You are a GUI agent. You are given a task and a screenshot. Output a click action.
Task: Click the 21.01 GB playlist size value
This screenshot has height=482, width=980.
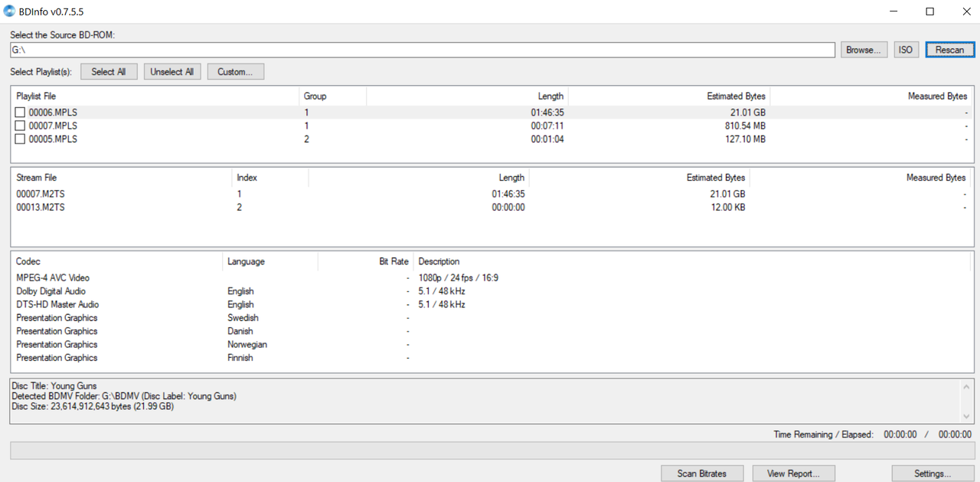[748, 113]
